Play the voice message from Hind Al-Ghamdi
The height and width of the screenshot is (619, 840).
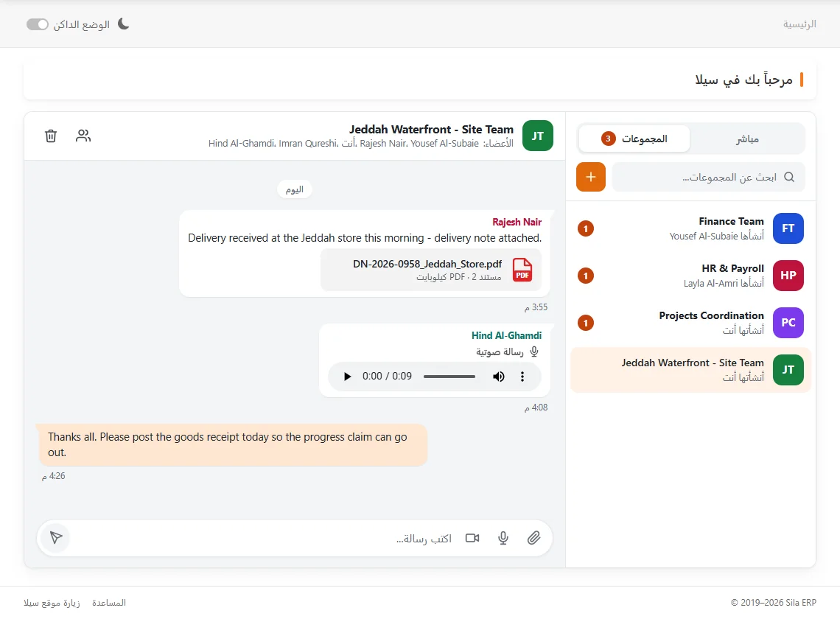pyautogui.click(x=347, y=377)
